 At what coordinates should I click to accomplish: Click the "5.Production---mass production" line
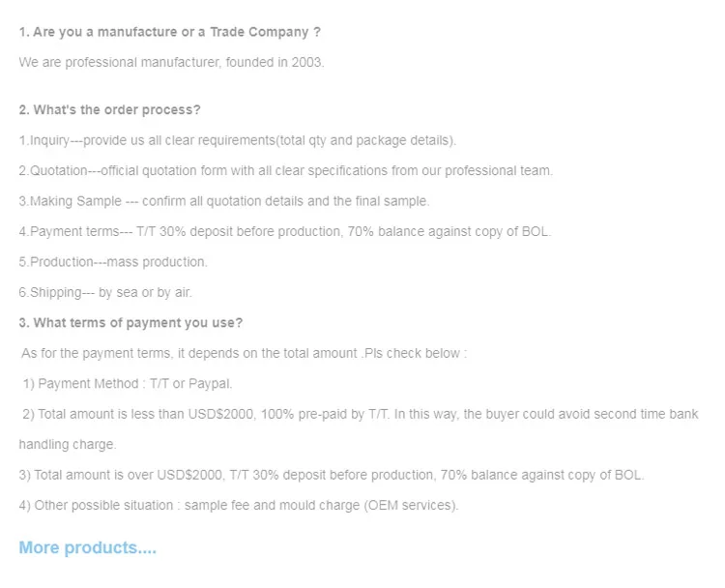click(113, 262)
